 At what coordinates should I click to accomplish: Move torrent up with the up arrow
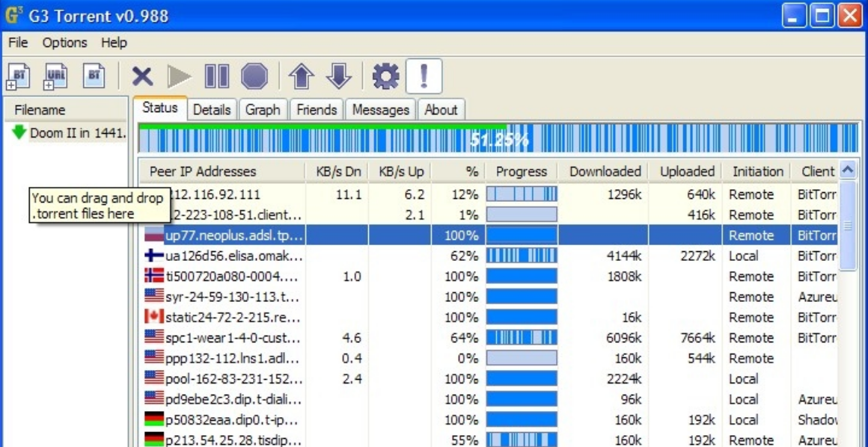click(x=301, y=75)
